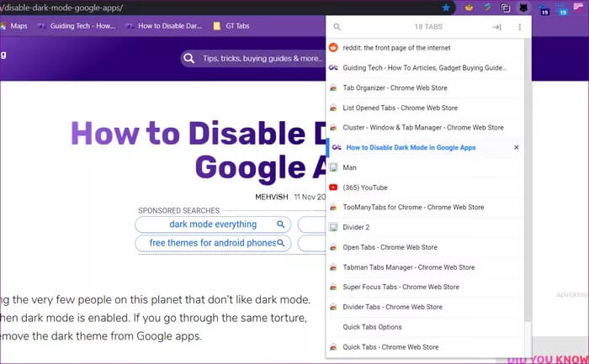589x364 pixels.
Task: Open the How to Disable Dar... bookmark
Action: 164,26
